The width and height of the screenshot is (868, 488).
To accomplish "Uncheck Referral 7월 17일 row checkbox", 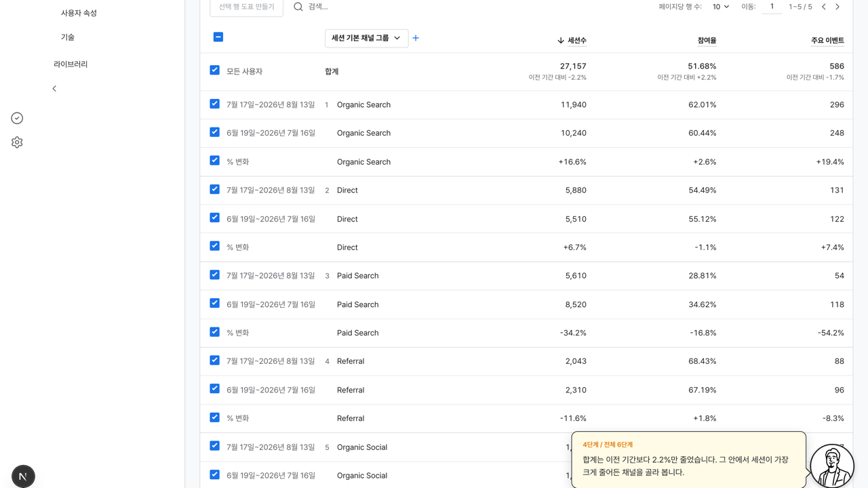I will pos(215,360).
